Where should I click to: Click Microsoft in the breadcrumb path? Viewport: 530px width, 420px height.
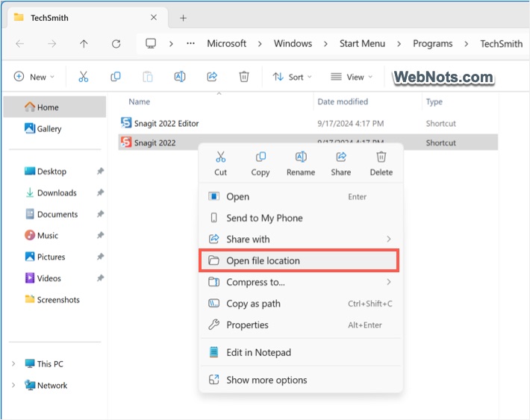226,43
